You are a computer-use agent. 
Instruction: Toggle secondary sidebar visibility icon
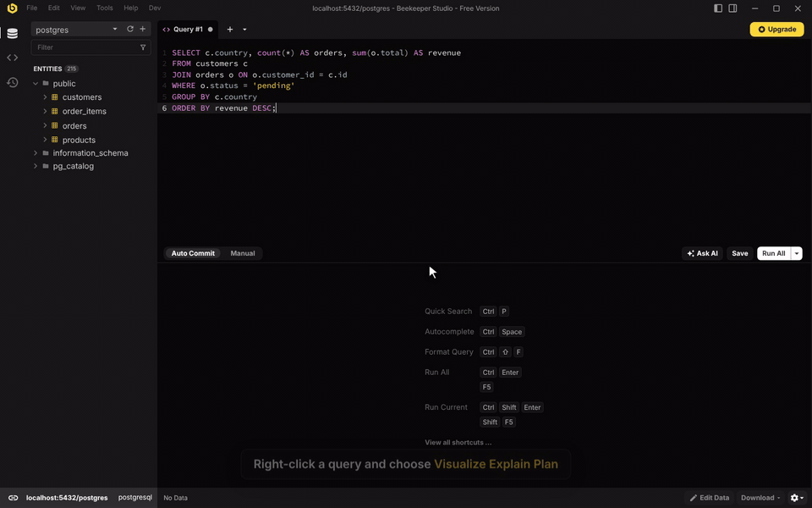pos(732,8)
